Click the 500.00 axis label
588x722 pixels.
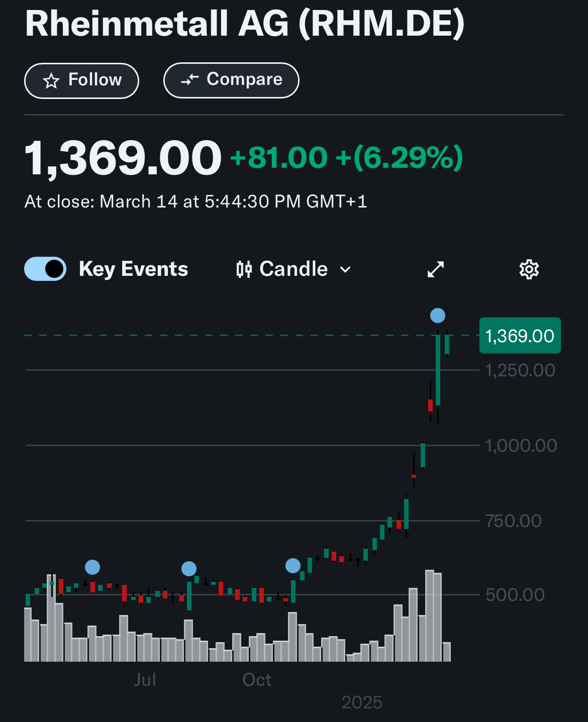(515, 595)
